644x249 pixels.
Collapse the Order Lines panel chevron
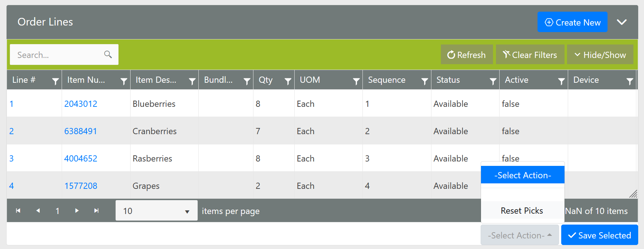(622, 22)
